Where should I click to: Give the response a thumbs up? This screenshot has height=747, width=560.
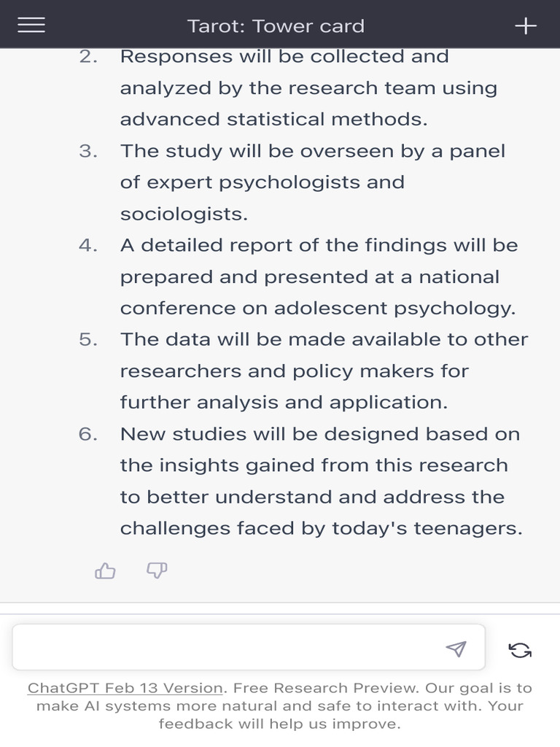pos(106,571)
